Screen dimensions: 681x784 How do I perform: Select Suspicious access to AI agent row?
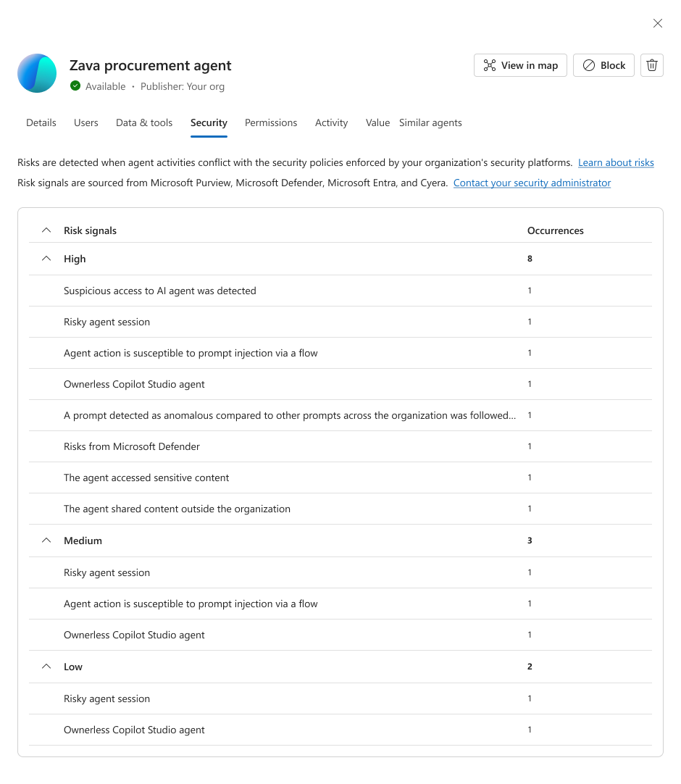[340, 291]
